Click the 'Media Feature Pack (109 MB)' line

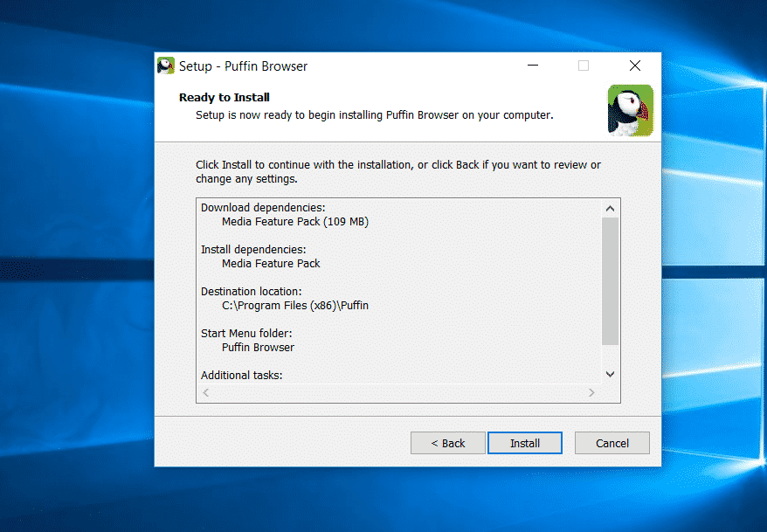point(294,222)
